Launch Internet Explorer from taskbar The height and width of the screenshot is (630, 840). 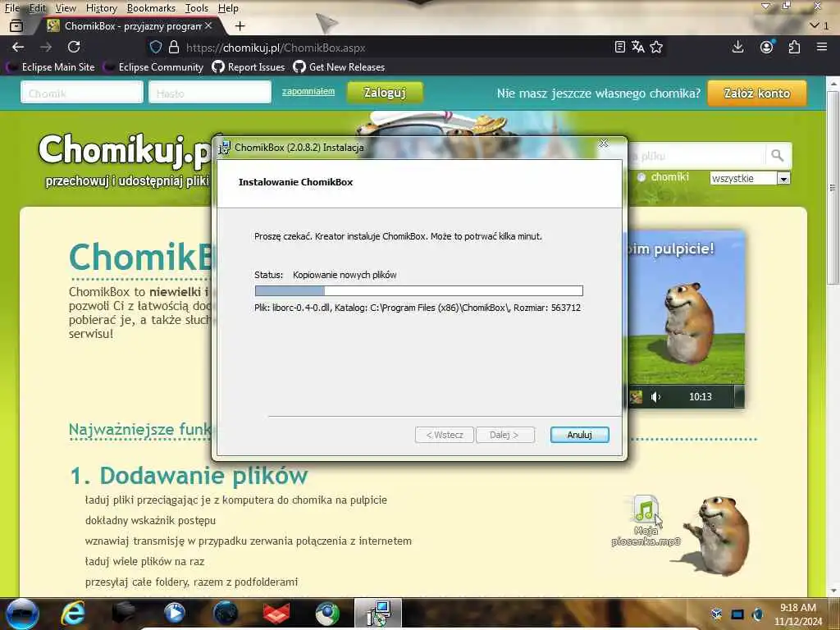click(x=73, y=614)
